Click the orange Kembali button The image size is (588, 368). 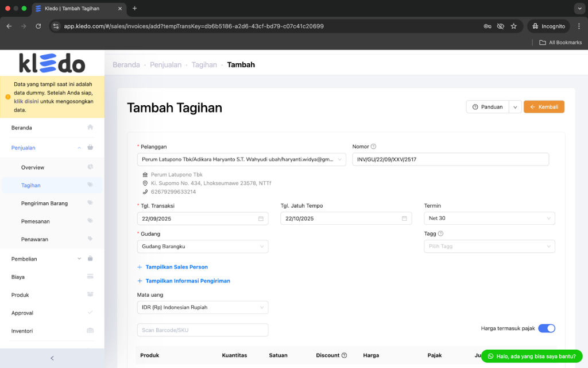(x=544, y=107)
